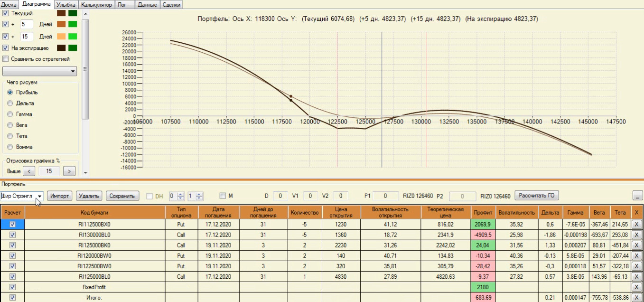Image resolution: width=644 pixels, height=302 pixels.
Task: Select the Тета radio button
Action: 10,136
